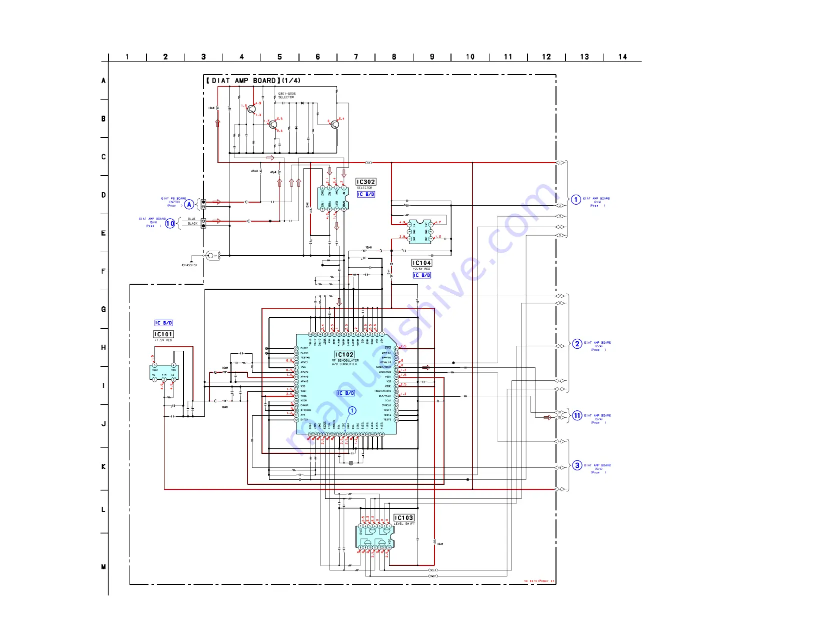The height and width of the screenshot is (632, 840).
Task: Click the DIAT AMP BOARD (2/4) text beside circled 2
Action: [x=598, y=346]
